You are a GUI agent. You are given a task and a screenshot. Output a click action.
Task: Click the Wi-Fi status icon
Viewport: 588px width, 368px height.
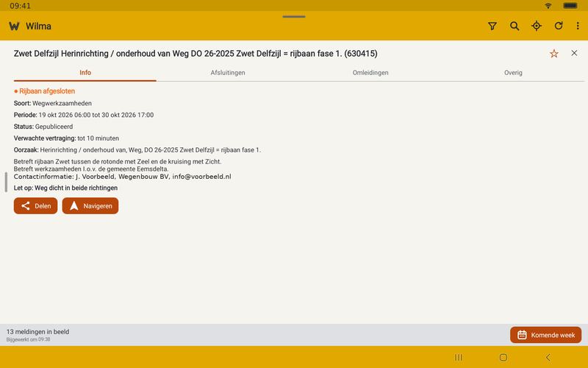pyautogui.click(x=548, y=6)
